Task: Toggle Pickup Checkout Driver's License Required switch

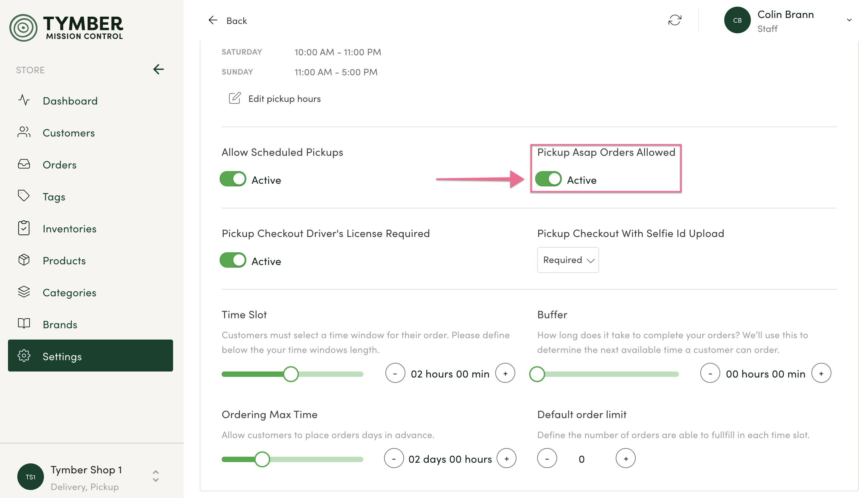Action: pos(233,260)
